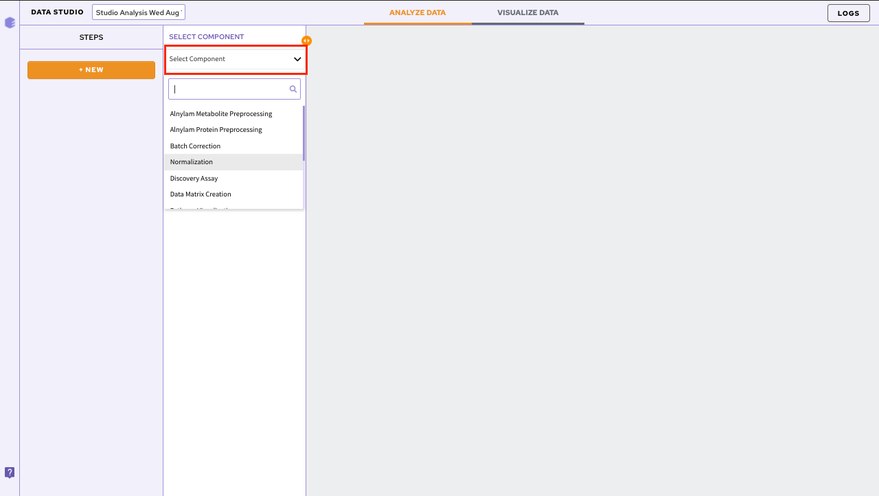Expand the Select Component dropdown arrow

coord(297,59)
